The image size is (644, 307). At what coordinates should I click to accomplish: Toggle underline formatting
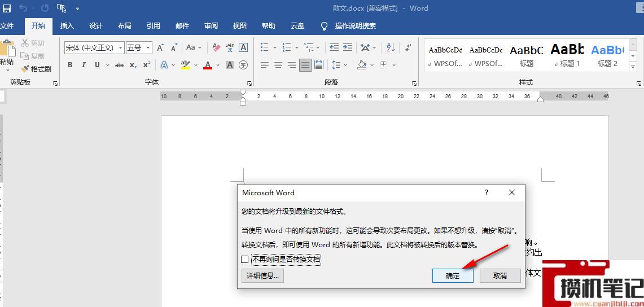[x=97, y=65]
